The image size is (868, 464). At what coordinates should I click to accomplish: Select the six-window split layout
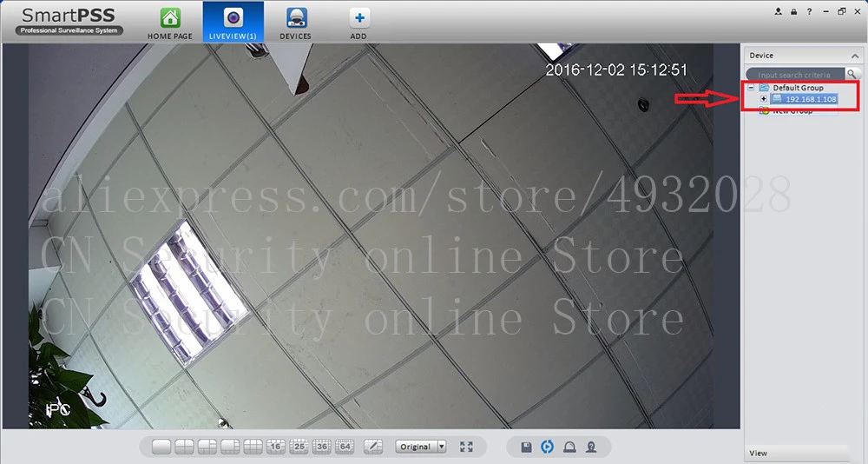tap(207, 447)
